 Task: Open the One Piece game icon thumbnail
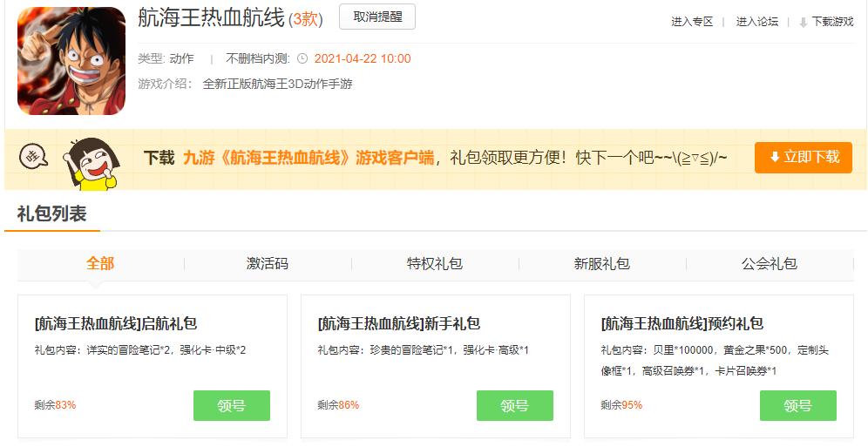[x=71, y=61]
